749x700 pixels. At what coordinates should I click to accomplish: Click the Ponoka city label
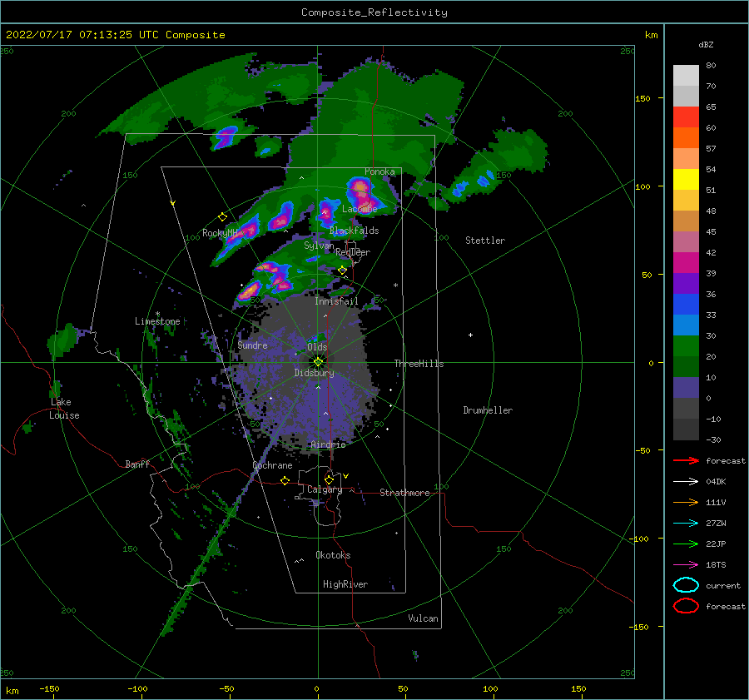[379, 171]
